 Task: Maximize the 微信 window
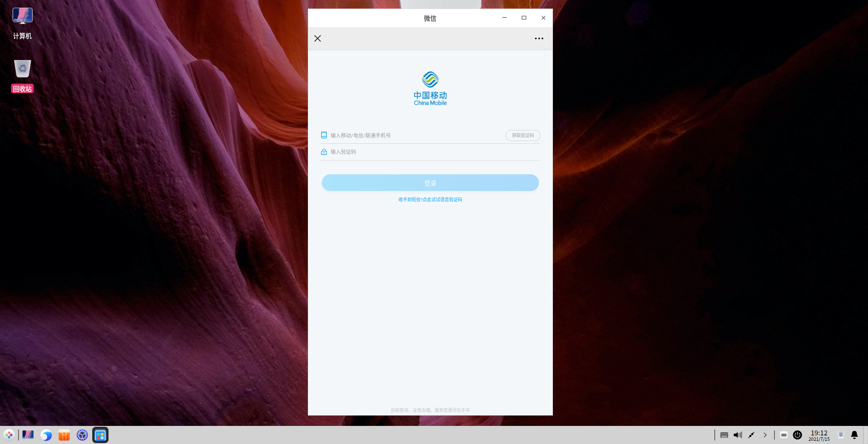(524, 18)
